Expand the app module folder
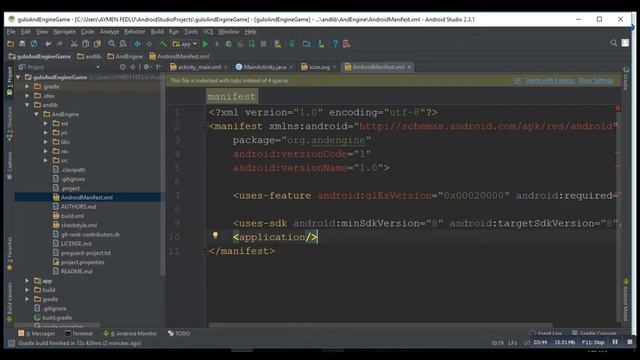This screenshot has height=360, width=640. pos(27,281)
